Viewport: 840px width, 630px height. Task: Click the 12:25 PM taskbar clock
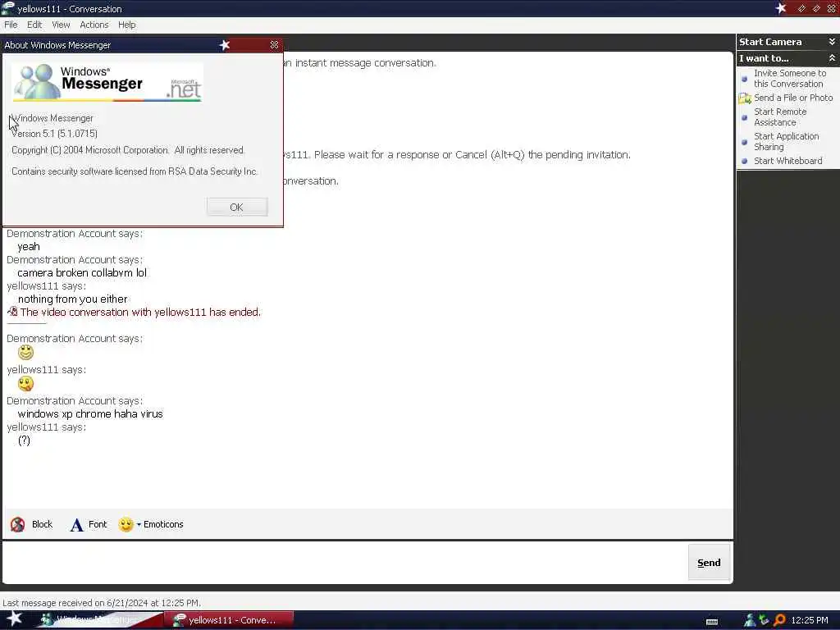coord(810,620)
